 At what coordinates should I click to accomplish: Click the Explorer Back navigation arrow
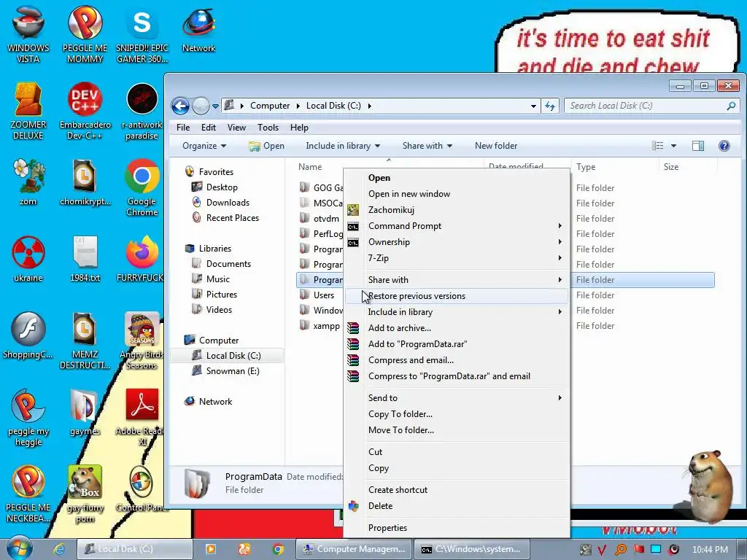point(180,106)
